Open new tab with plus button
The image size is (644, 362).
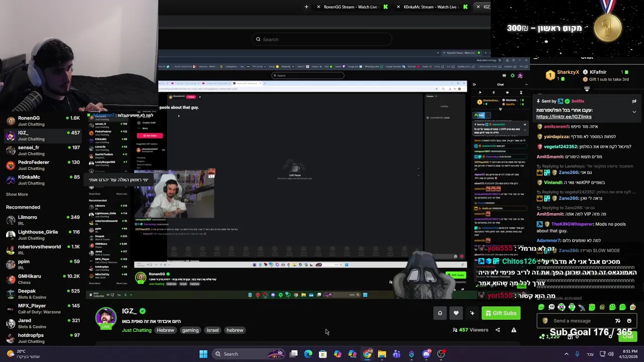[x=306, y=7]
